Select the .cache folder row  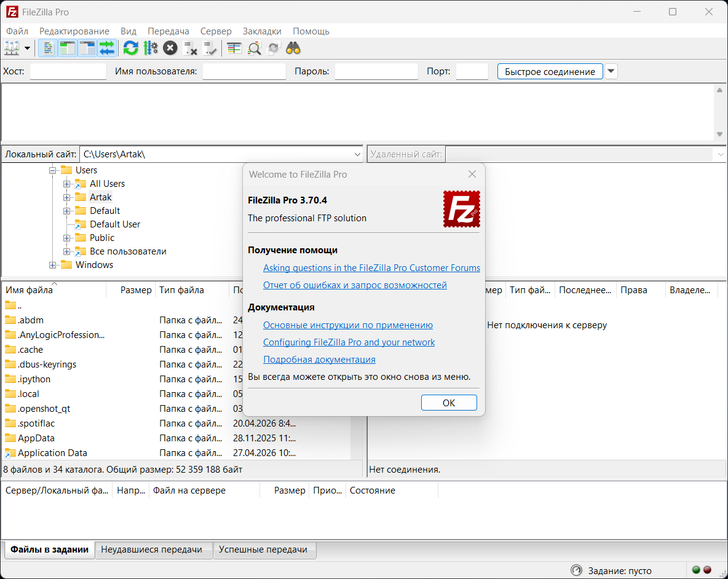coord(176,350)
